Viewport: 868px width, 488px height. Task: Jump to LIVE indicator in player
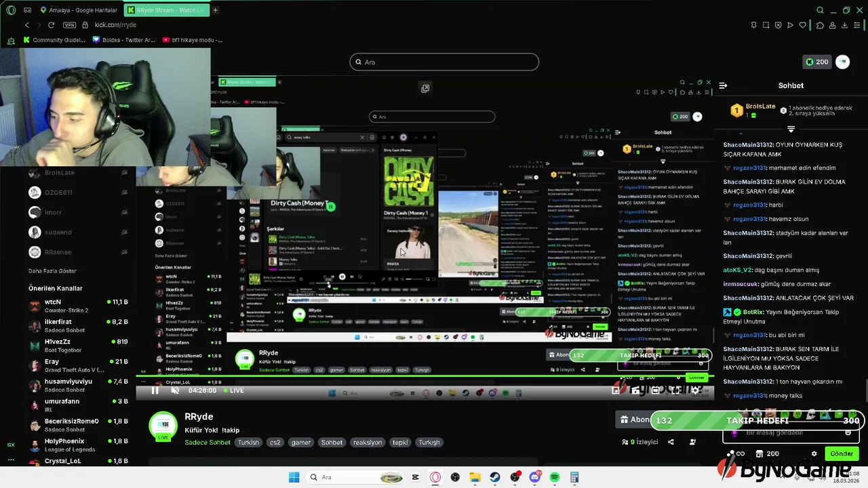233,390
